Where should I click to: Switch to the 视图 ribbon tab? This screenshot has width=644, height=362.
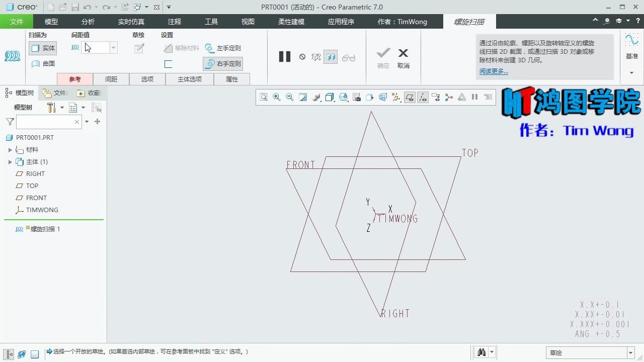coord(248,22)
